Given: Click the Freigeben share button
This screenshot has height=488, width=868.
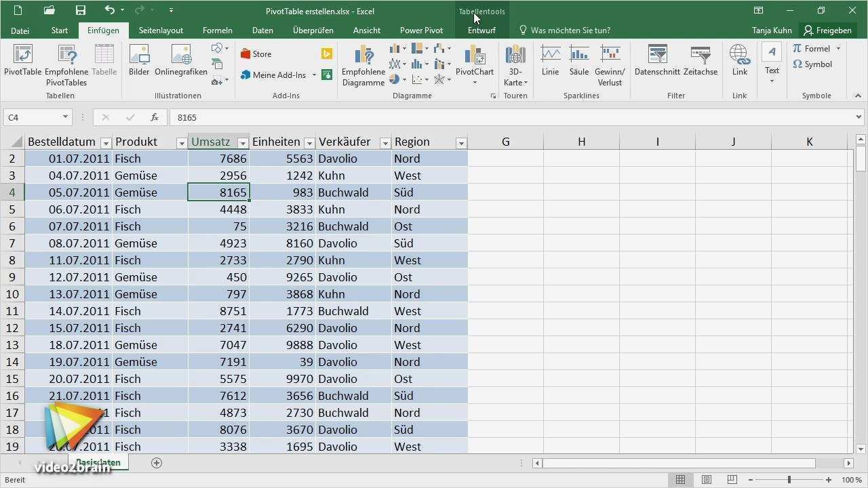Looking at the screenshot, I should [827, 30].
